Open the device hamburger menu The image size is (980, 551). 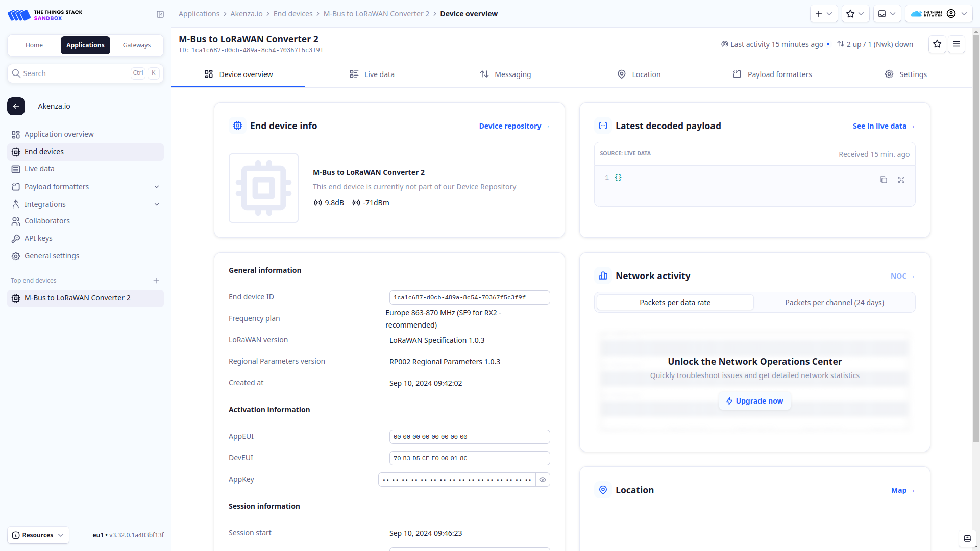click(x=957, y=44)
